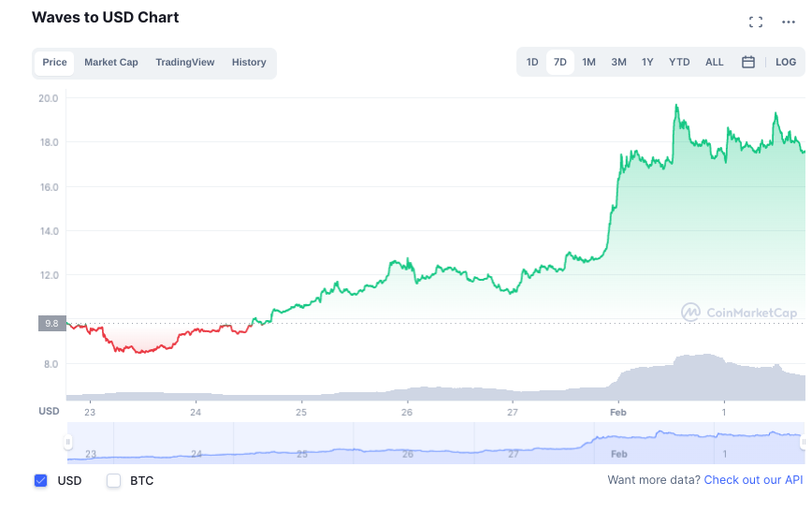
Task: Select the Price tab
Action: [x=55, y=63]
